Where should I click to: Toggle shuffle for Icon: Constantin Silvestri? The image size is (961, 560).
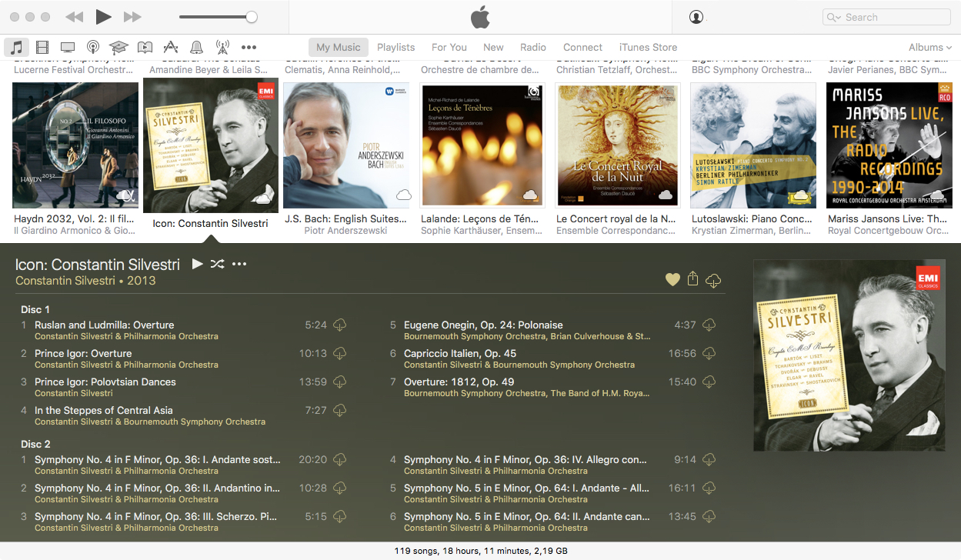click(218, 264)
